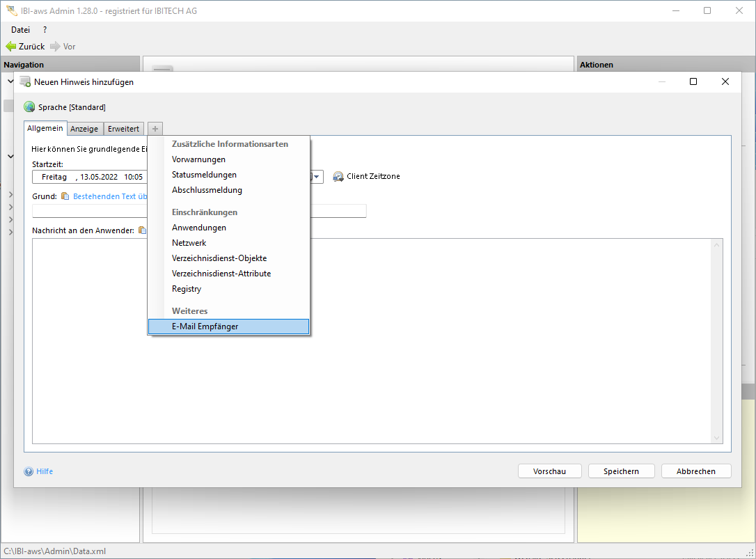This screenshot has height=559, width=756.
Task: Click the Sprache globe icon
Action: click(29, 107)
